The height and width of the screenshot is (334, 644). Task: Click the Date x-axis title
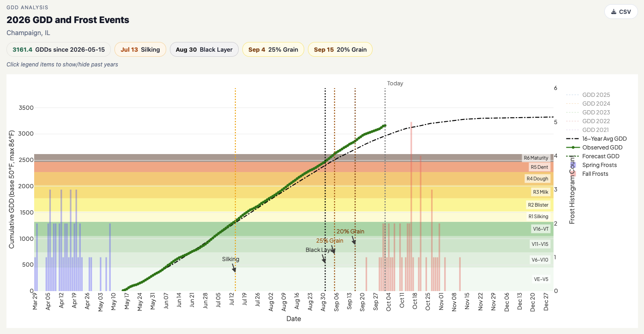coord(294,319)
